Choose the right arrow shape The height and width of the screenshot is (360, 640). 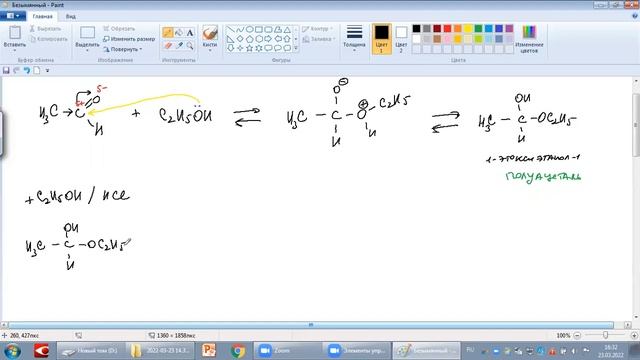(268, 39)
